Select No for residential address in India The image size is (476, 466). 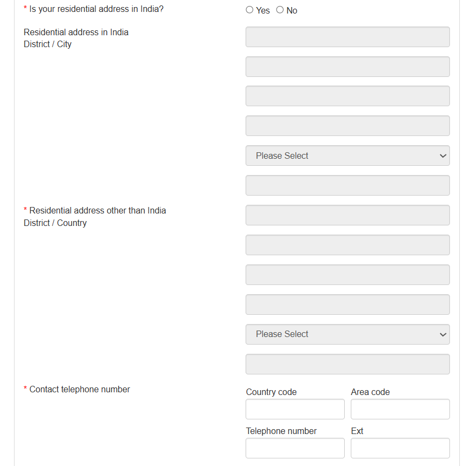pyautogui.click(x=280, y=10)
